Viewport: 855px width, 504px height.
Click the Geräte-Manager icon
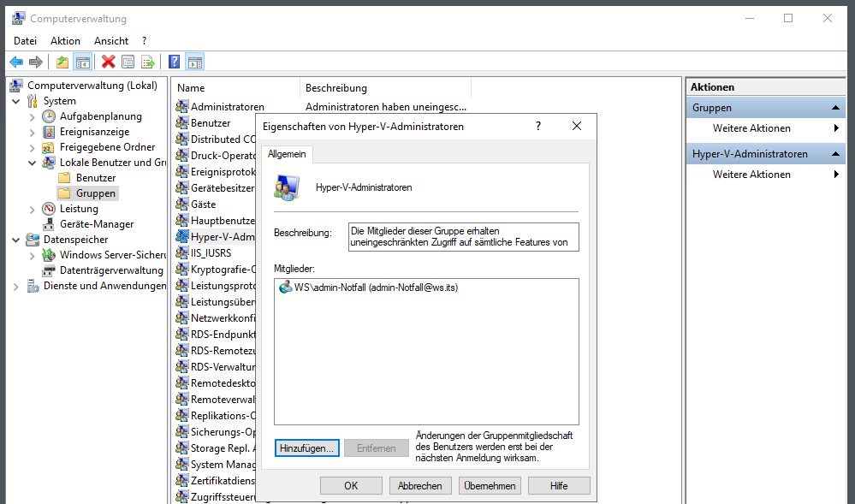[x=49, y=224]
